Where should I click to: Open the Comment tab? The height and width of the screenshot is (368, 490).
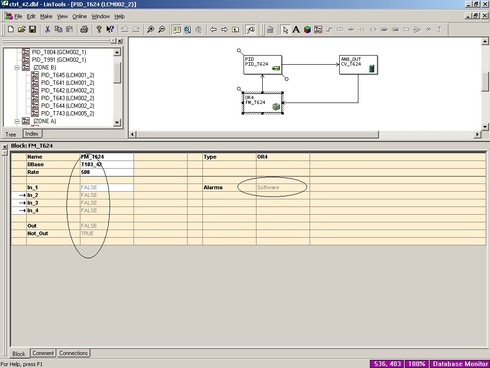pyautogui.click(x=43, y=353)
